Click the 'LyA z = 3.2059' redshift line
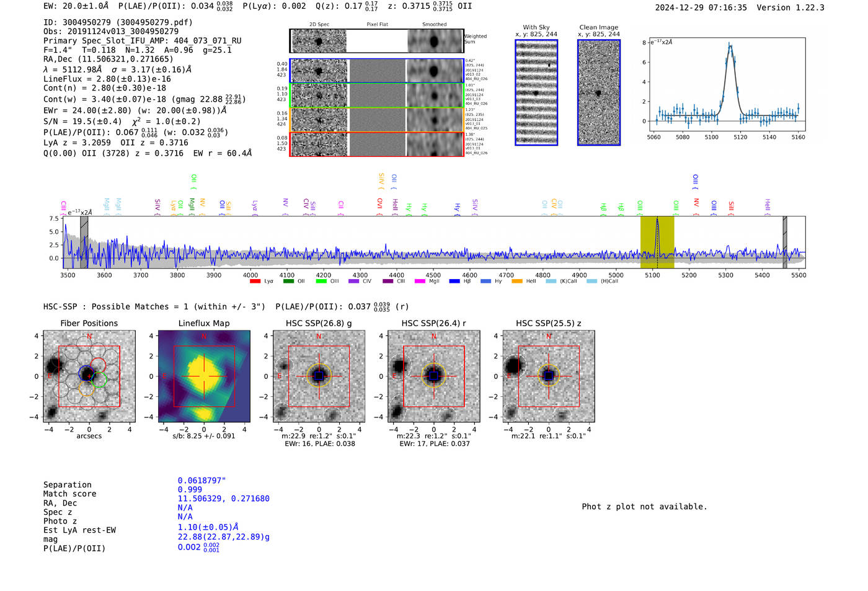 click(116, 143)
